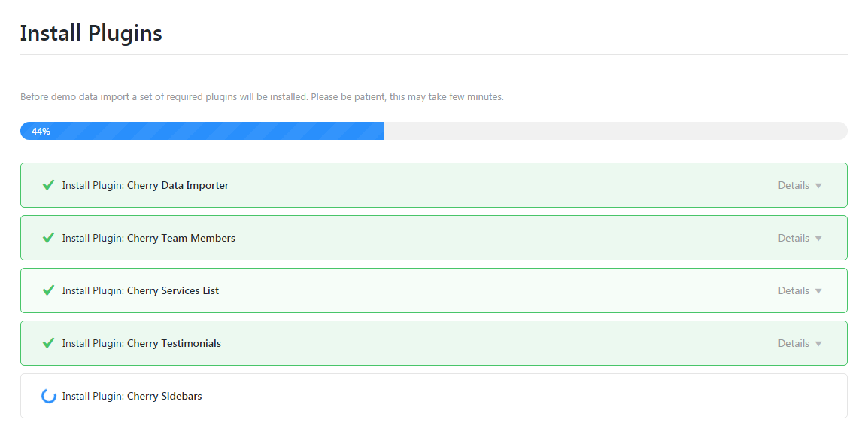Image resolution: width=868 pixels, height=447 pixels.
Task: Click the chevron icon on Cherry Testimonials row
Action: pos(818,342)
